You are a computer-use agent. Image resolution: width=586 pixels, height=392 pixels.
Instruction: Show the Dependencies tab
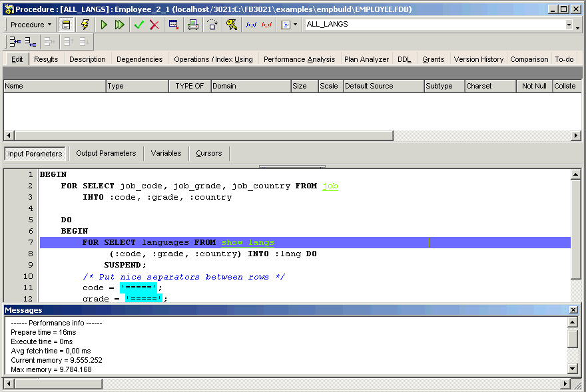tap(140, 59)
